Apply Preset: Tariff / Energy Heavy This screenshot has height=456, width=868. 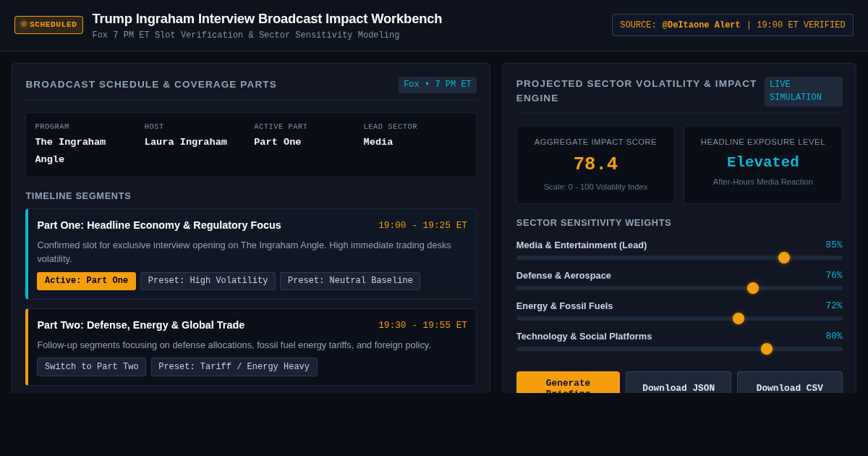pos(234,367)
